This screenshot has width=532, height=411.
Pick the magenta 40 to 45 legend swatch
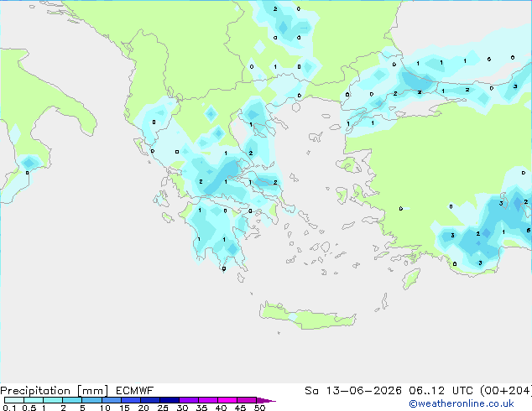tap(227, 400)
